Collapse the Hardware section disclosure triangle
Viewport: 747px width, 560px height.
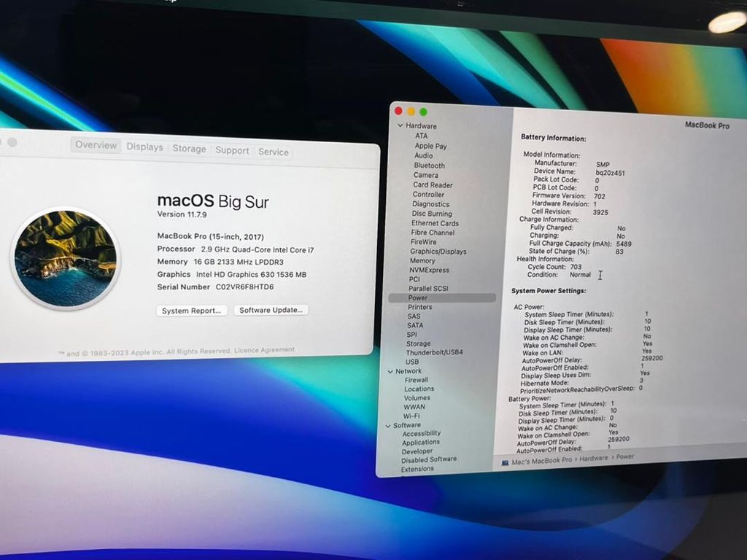point(400,126)
